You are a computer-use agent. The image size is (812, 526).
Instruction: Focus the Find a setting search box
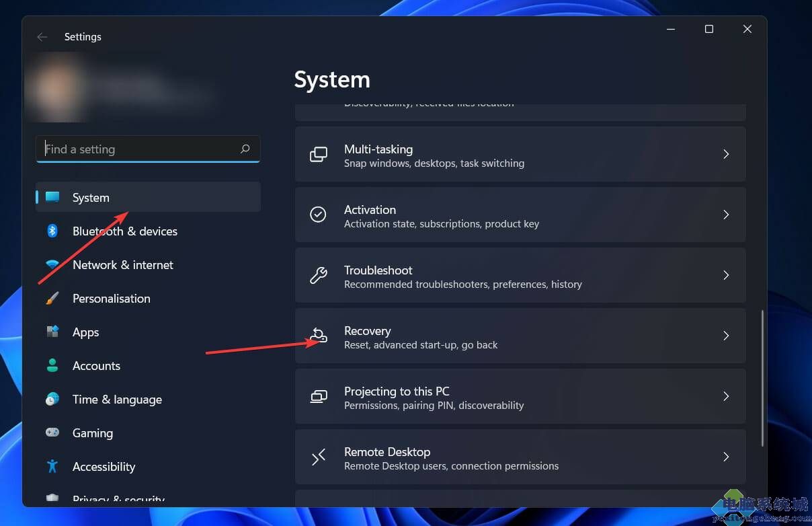tap(148, 149)
